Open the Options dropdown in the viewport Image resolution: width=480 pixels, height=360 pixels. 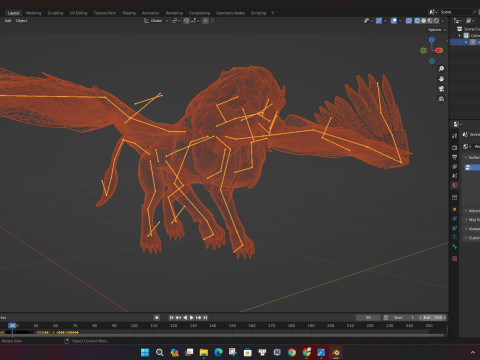coord(436,30)
